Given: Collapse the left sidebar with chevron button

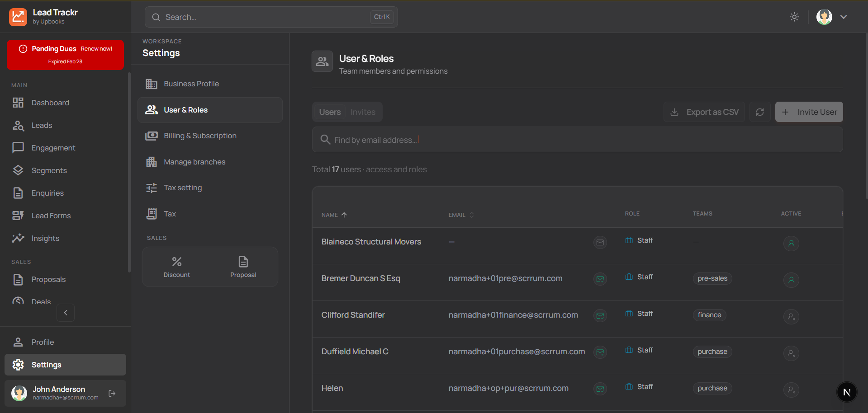Looking at the screenshot, I should 66,313.
